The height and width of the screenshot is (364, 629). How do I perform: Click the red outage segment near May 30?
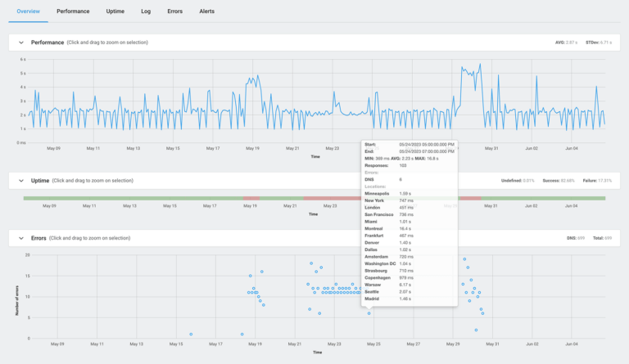[x=470, y=198]
